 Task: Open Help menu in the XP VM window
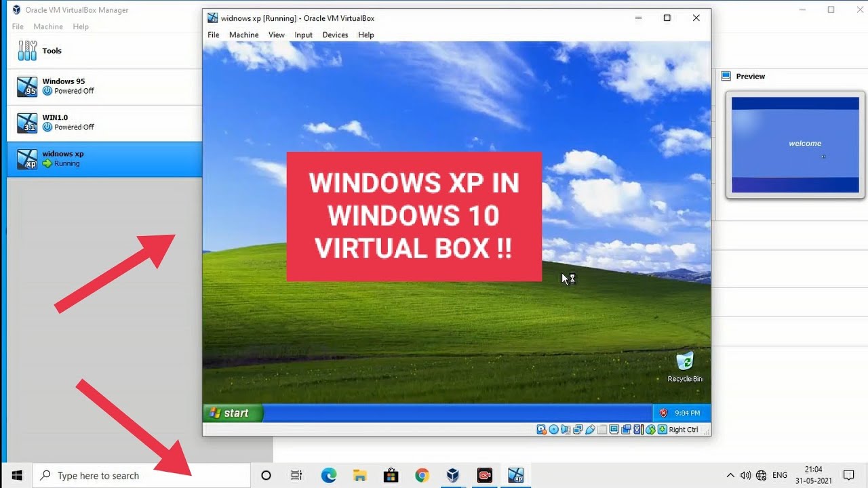click(366, 35)
